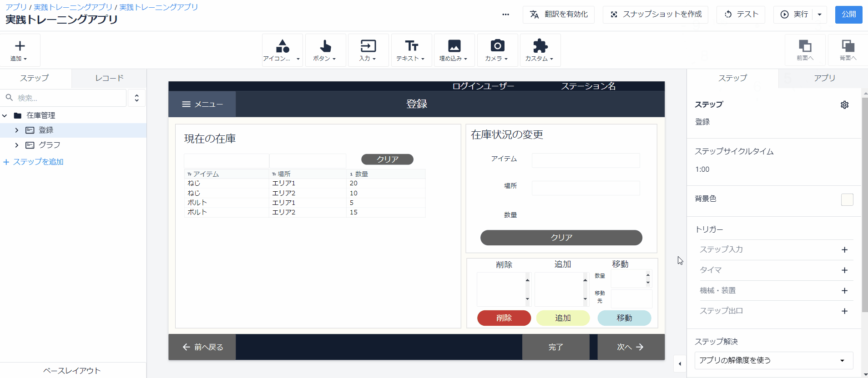Click the 1:00 step cycle time value
Screen dimensions: 868x378
[x=702, y=169]
